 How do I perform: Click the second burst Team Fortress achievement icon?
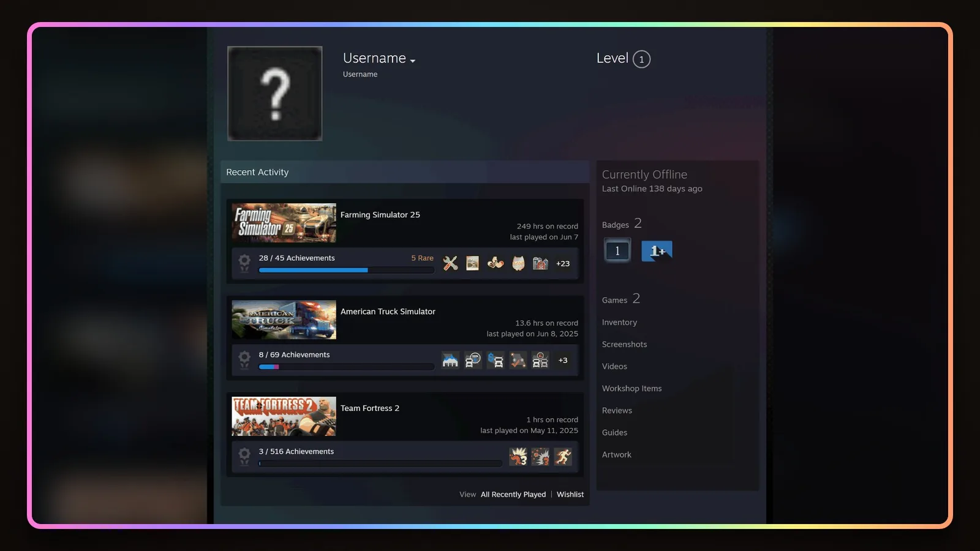coord(540,457)
